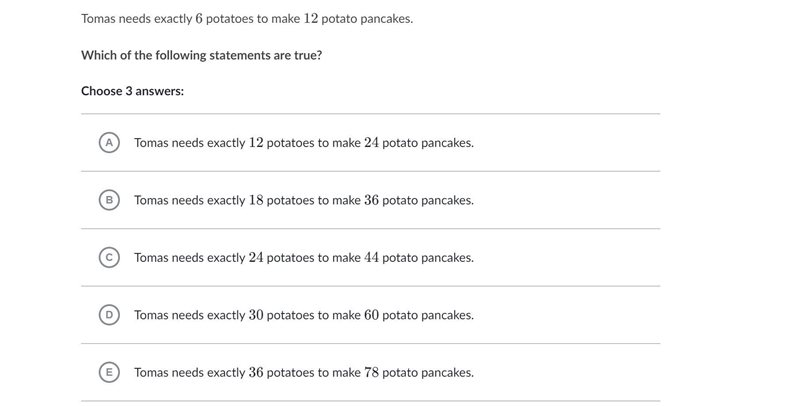Screen dimensions: 800x406
Task: Select answer choice D circle
Action: point(109,315)
